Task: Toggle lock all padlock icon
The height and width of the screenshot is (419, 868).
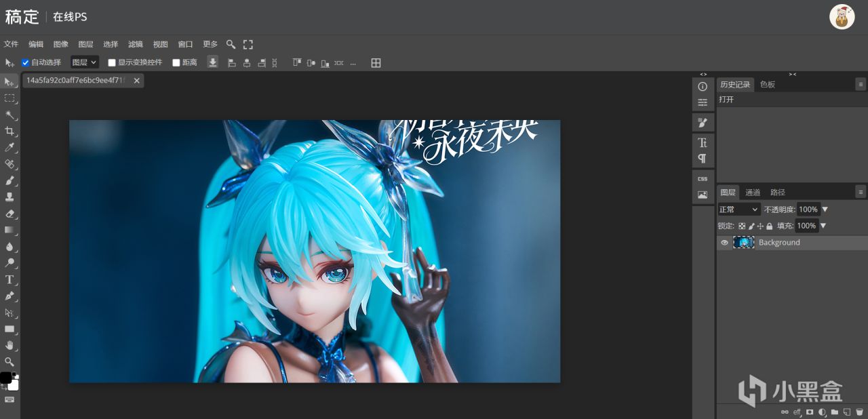Action: [769, 226]
